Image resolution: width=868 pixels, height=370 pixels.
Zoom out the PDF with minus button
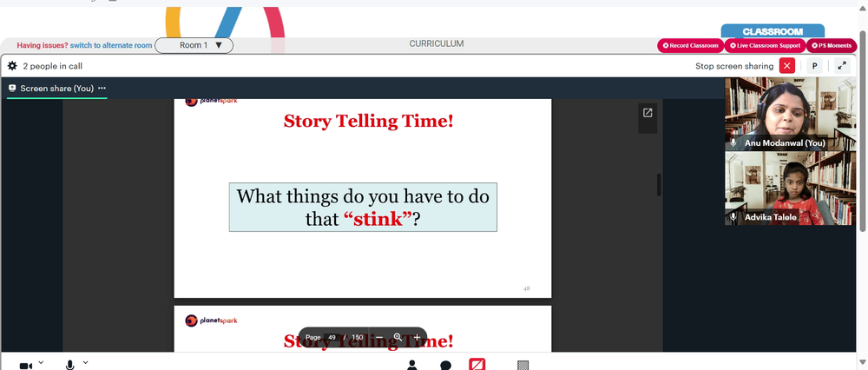tap(379, 337)
